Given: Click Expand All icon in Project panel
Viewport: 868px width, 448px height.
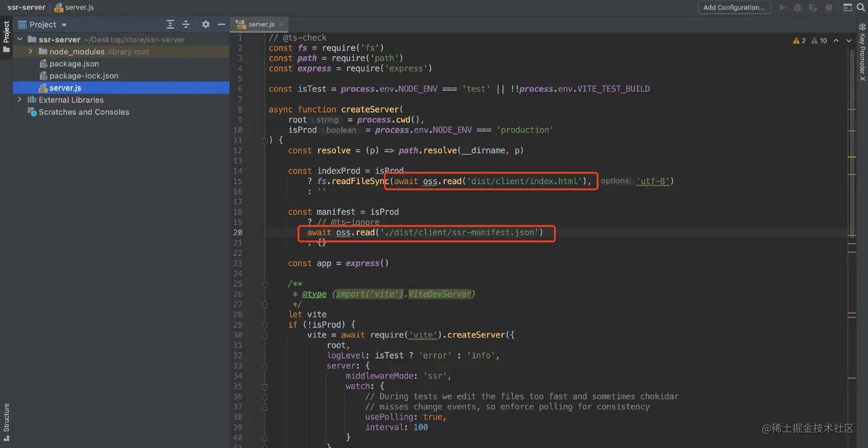Looking at the screenshot, I should coord(170,25).
